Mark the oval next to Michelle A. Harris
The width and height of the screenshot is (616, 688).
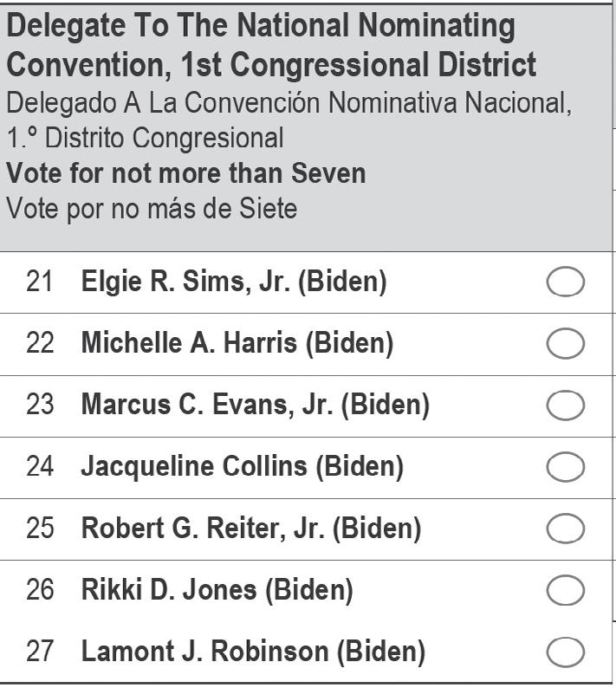coord(566,344)
